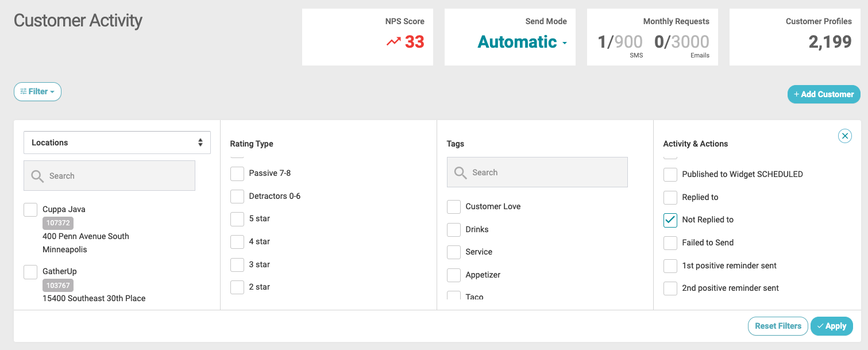The height and width of the screenshot is (350, 868).
Task: Select the Cuppa Java location checkbox
Action: pyautogui.click(x=30, y=210)
